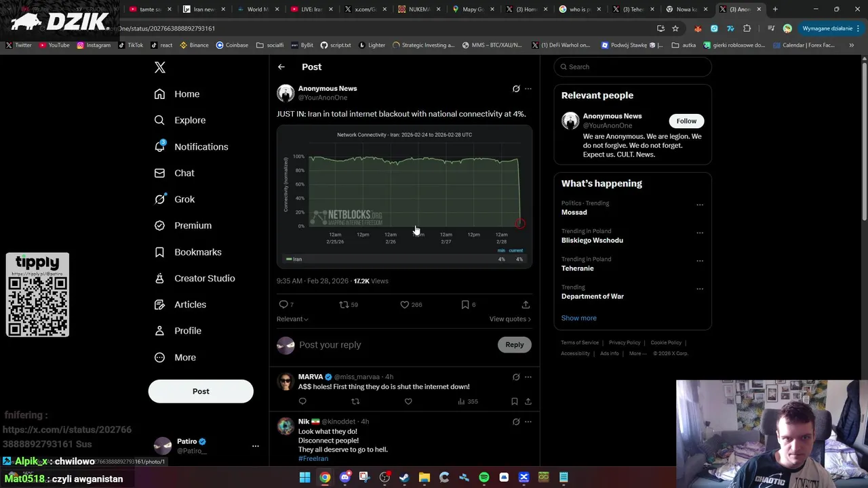Open the Terms of Service link
The height and width of the screenshot is (488, 868).
tap(580, 343)
